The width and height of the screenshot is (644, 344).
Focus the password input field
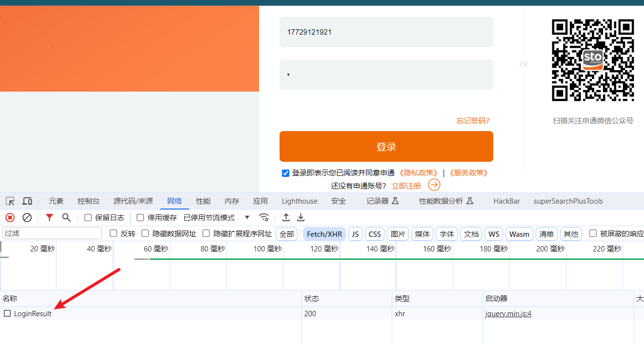click(386, 75)
